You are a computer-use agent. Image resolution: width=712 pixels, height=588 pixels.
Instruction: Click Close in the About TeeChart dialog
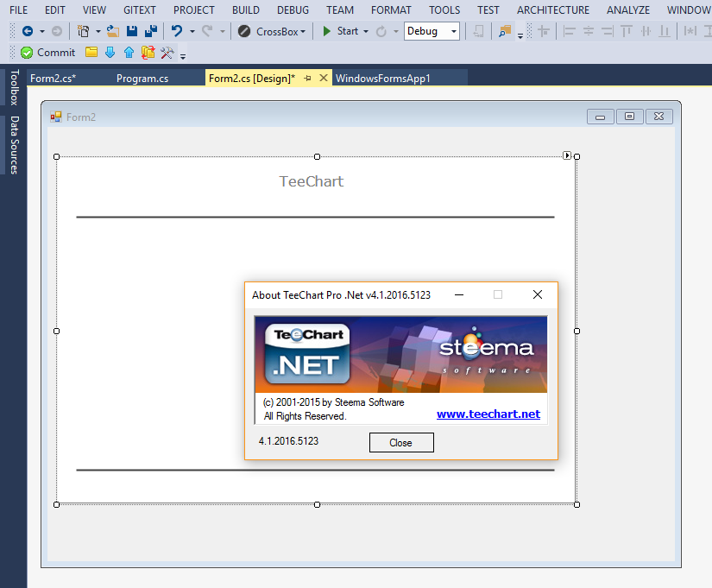401,443
